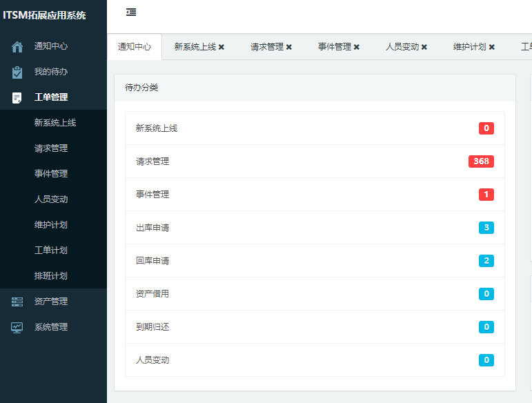Switch to the 通知中心 tab
The width and height of the screenshot is (532, 403).
click(135, 47)
